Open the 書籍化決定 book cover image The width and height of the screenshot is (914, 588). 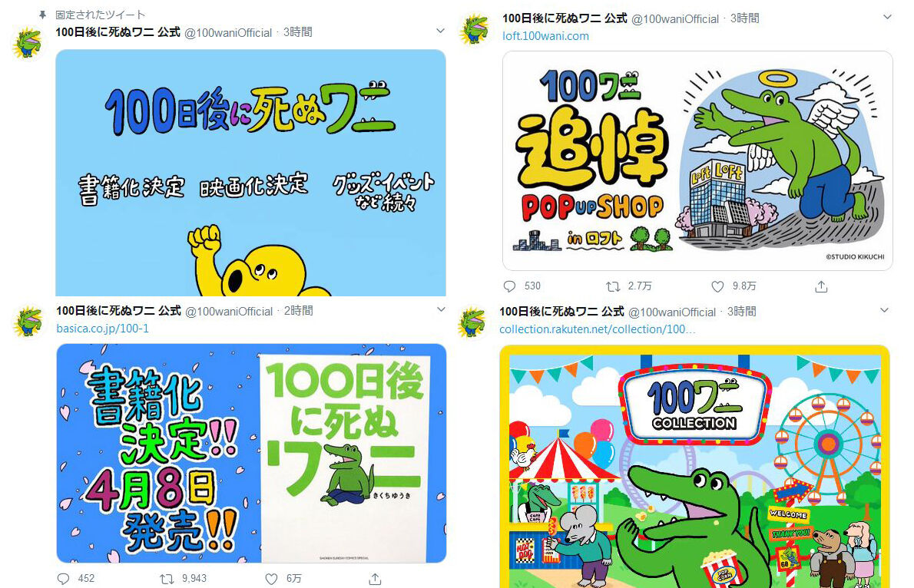(x=251, y=453)
